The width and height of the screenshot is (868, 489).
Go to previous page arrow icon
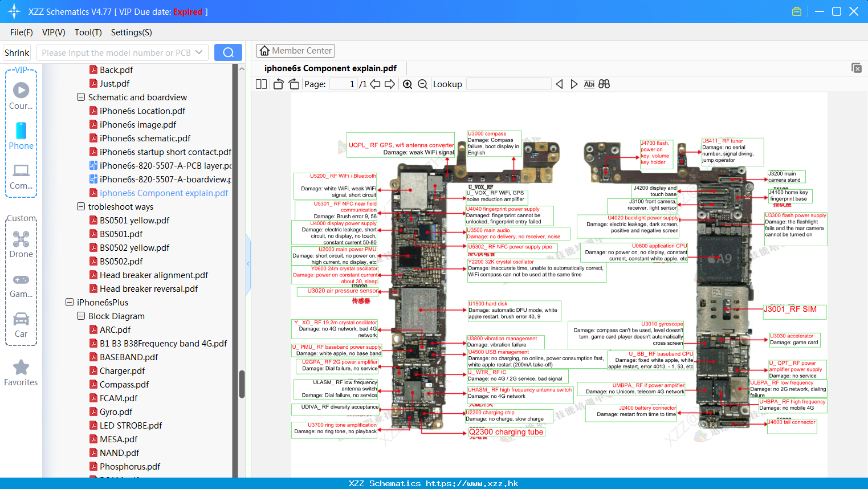pos(375,84)
